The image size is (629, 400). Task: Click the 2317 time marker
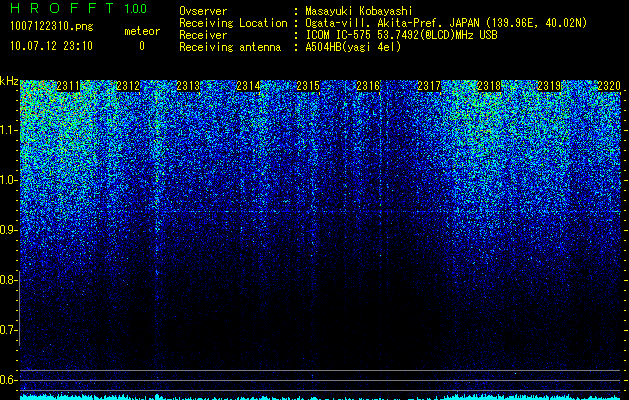pos(429,86)
